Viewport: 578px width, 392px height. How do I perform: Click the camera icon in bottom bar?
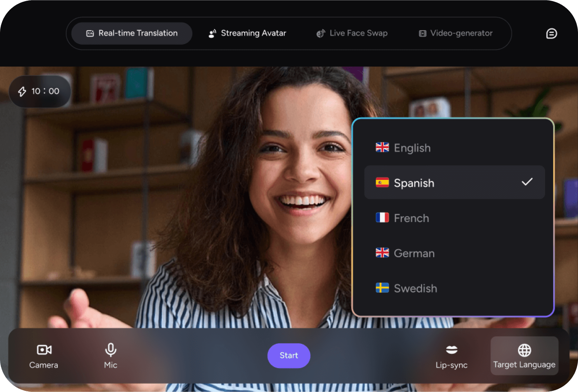click(44, 350)
